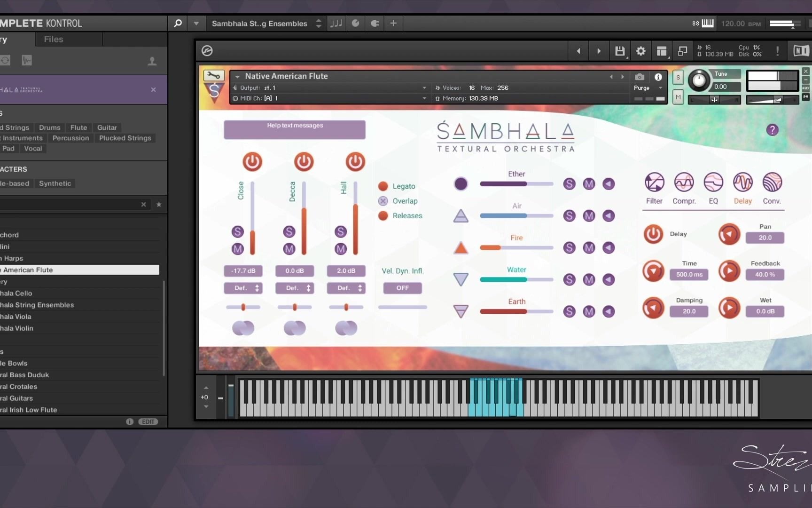Click the Feedback 40.0 % value field
The width and height of the screenshot is (812, 508).
[x=765, y=274]
